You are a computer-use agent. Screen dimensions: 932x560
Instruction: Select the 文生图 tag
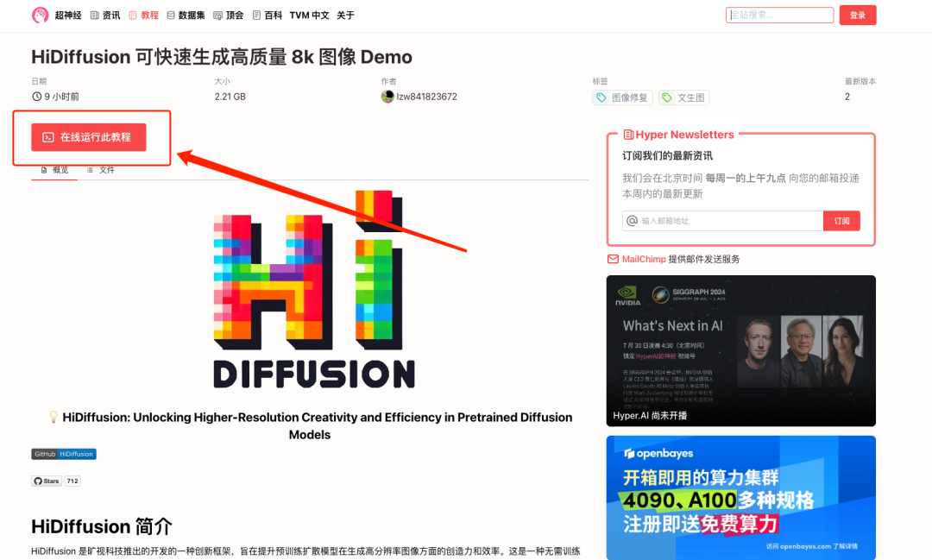pyautogui.click(x=683, y=98)
